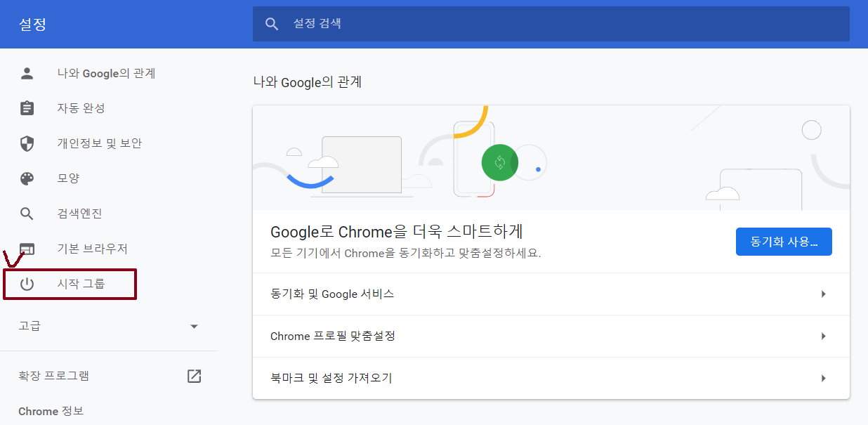Focus the 설정 검색 input field

(x=551, y=24)
